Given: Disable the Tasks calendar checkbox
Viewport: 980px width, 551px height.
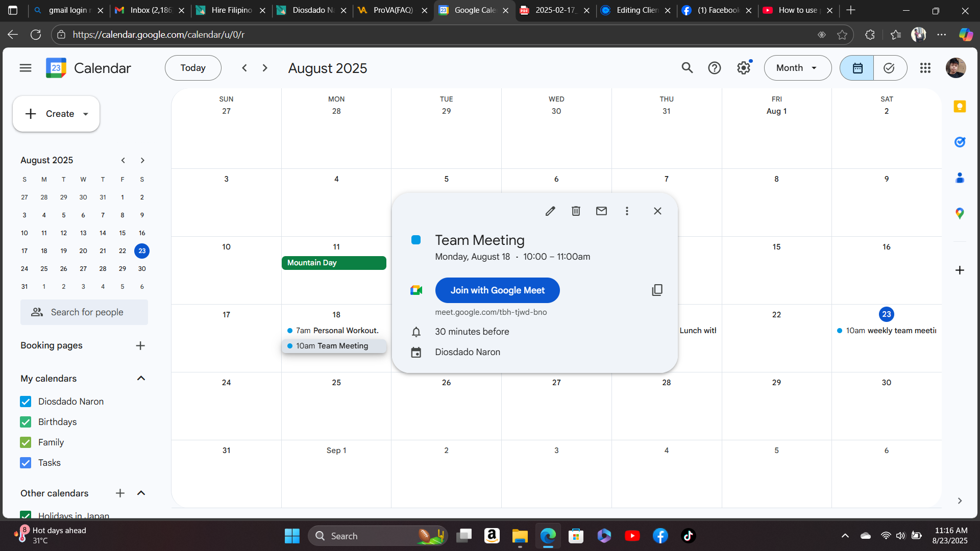Looking at the screenshot, I should click(26, 463).
